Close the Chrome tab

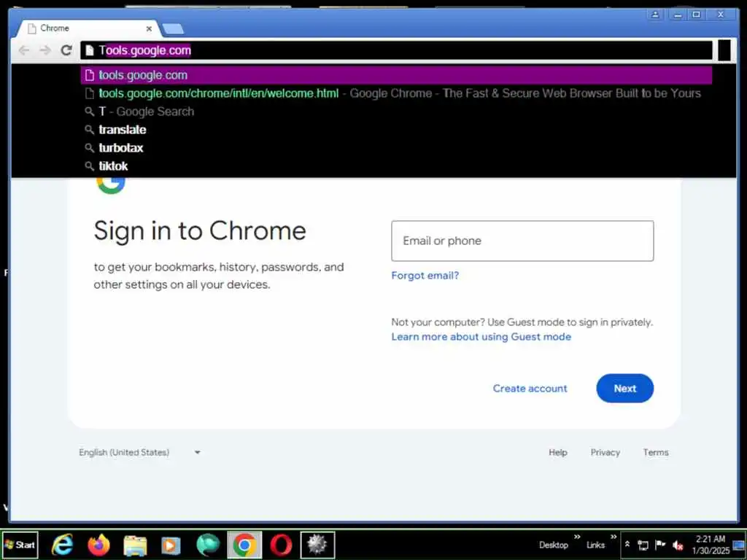pos(149,28)
